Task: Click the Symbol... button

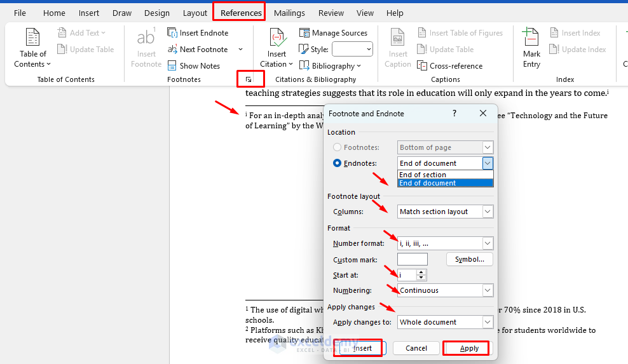Action: pyautogui.click(x=469, y=259)
